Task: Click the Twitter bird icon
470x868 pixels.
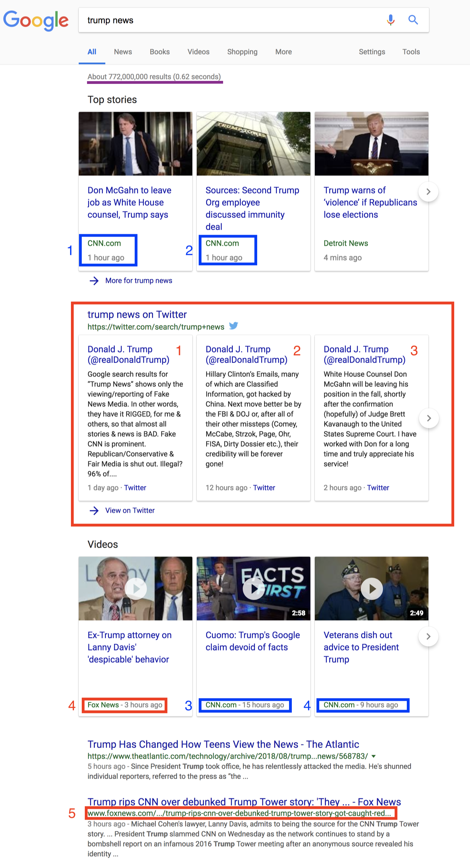Action: pos(233,326)
